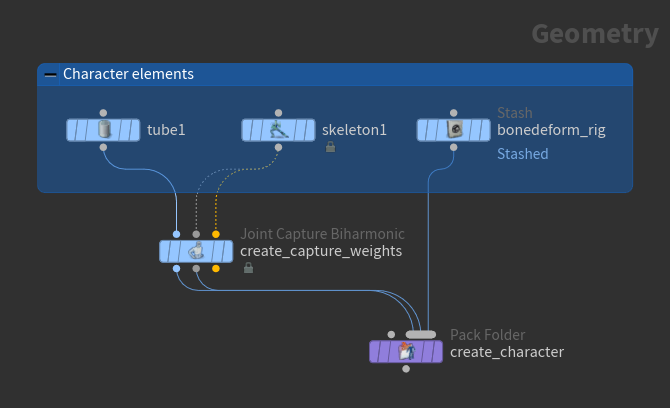
Task: Click tube1's output connector
Action: click(103, 147)
